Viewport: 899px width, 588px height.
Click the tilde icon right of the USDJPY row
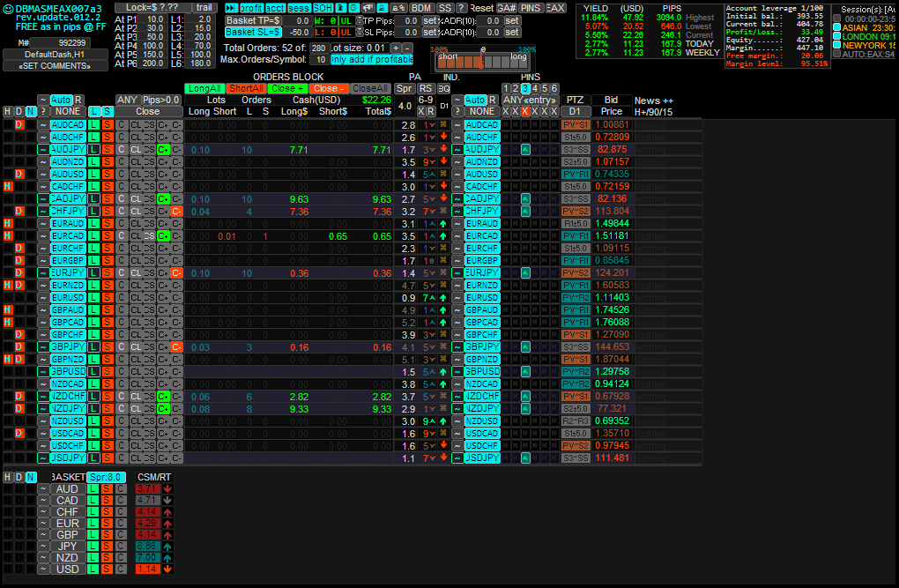[x=457, y=458]
